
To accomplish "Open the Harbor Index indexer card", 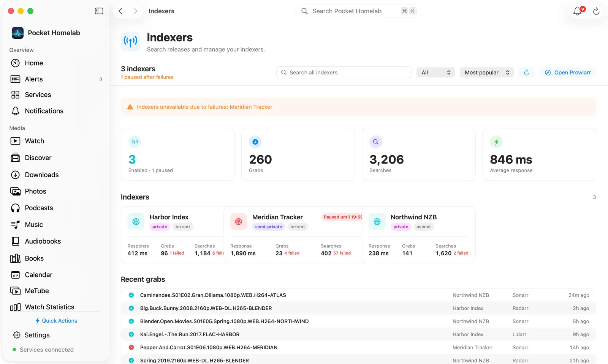I will (x=173, y=235).
